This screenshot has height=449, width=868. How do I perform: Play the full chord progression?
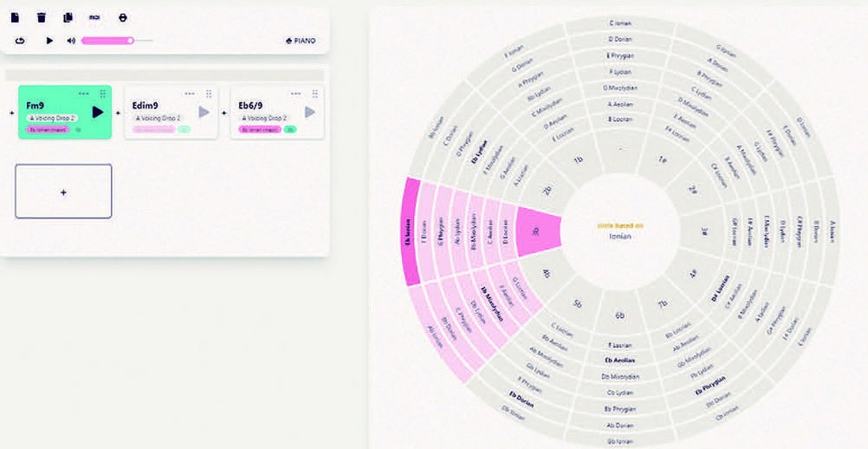[49, 41]
